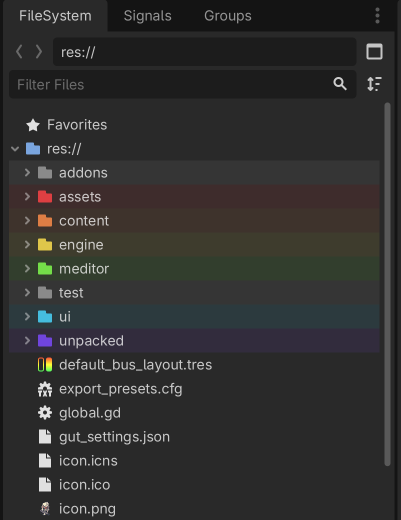The image size is (401, 520).
Task: Select icon.ico file
Action: click(85, 485)
